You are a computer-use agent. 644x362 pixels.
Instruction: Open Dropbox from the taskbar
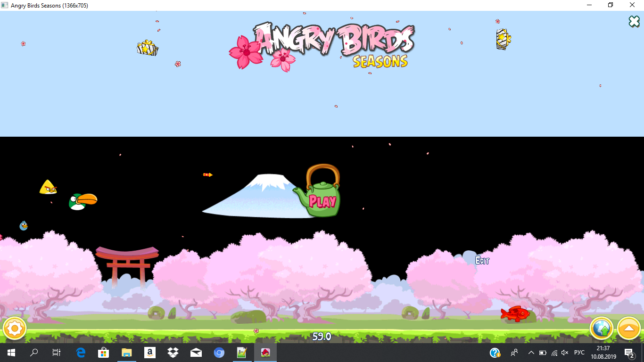[173, 353]
